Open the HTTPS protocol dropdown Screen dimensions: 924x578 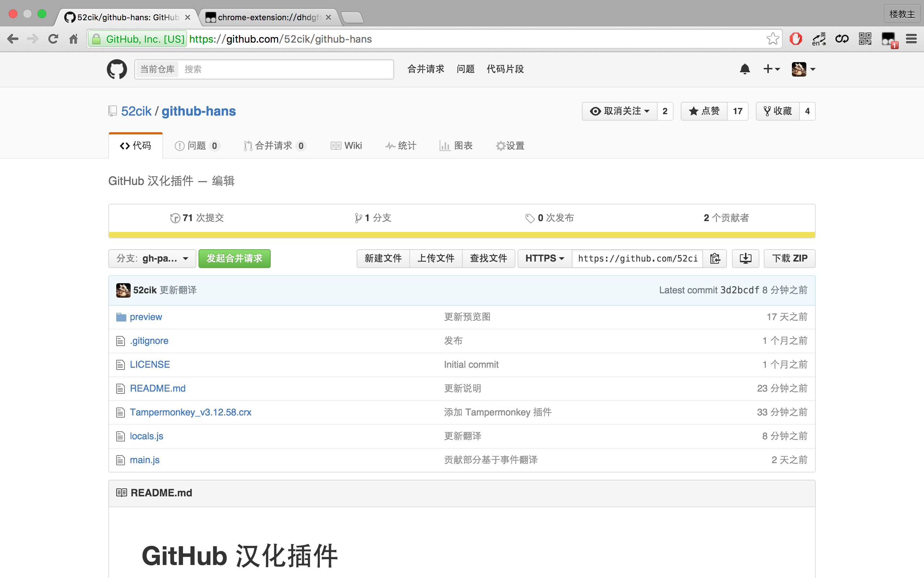click(545, 259)
